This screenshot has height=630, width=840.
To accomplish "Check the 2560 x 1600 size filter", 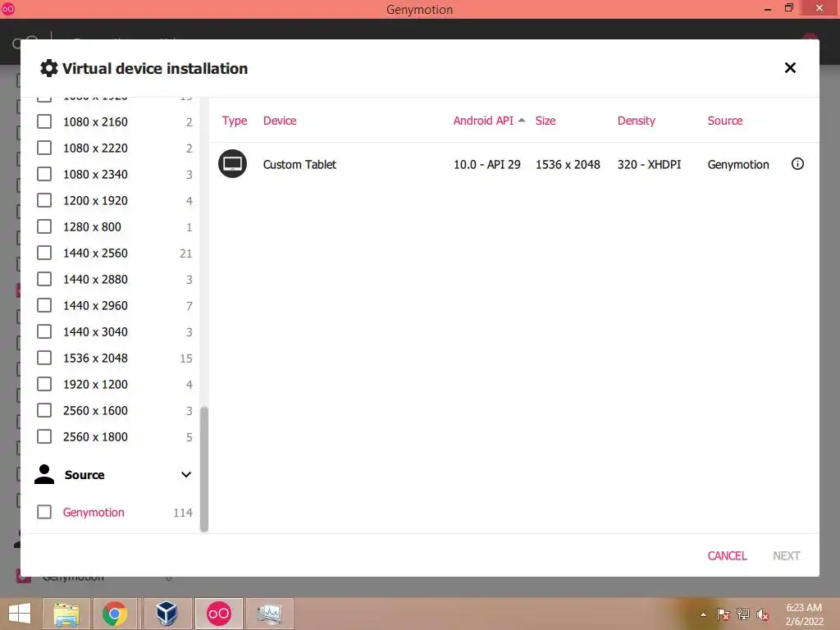I will tap(44, 410).
